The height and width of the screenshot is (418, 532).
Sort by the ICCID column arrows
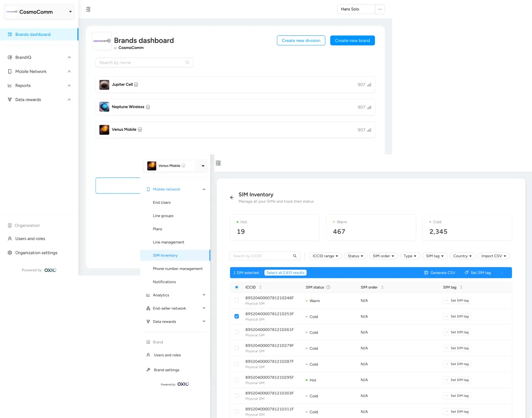pos(261,287)
